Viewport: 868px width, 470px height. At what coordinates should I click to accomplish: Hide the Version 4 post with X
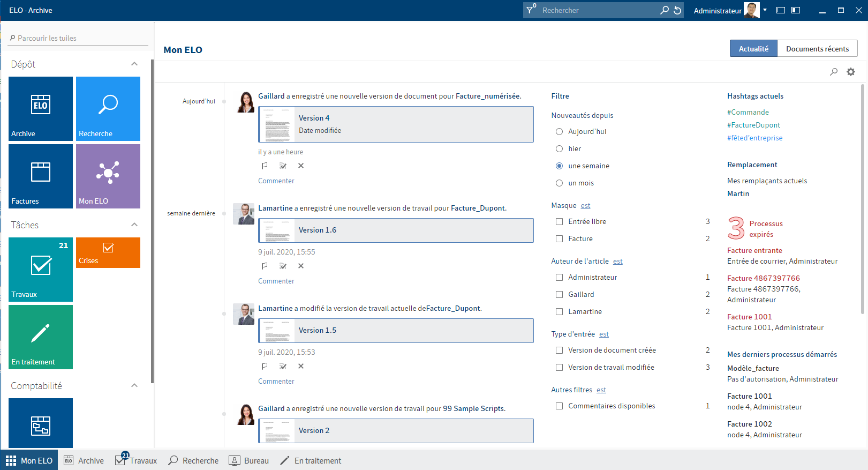pyautogui.click(x=301, y=166)
